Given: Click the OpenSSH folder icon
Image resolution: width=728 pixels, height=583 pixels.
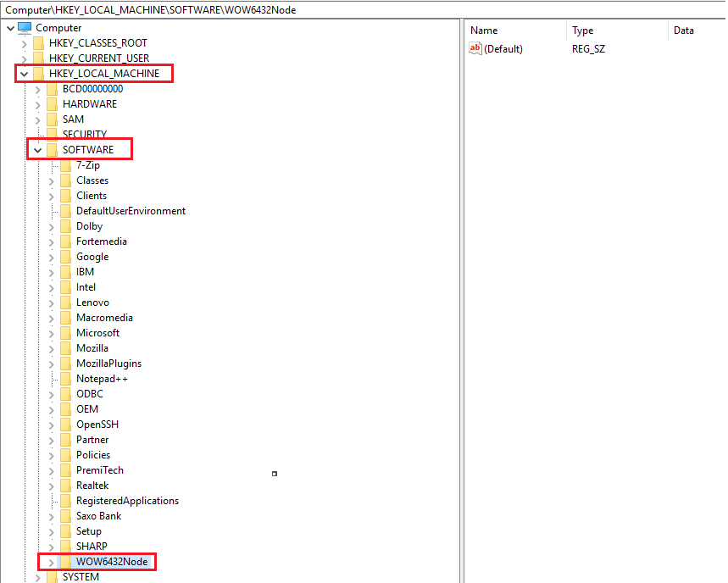Looking at the screenshot, I should [66, 425].
